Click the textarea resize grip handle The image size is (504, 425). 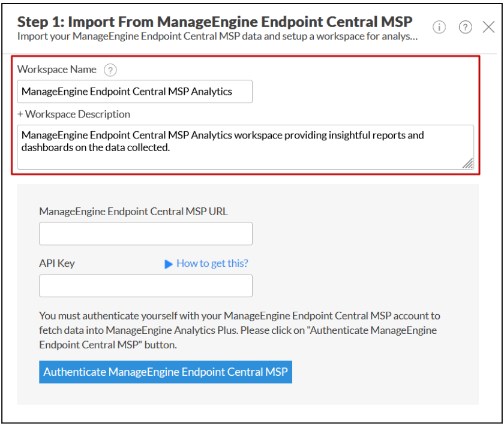click(467, 163)
